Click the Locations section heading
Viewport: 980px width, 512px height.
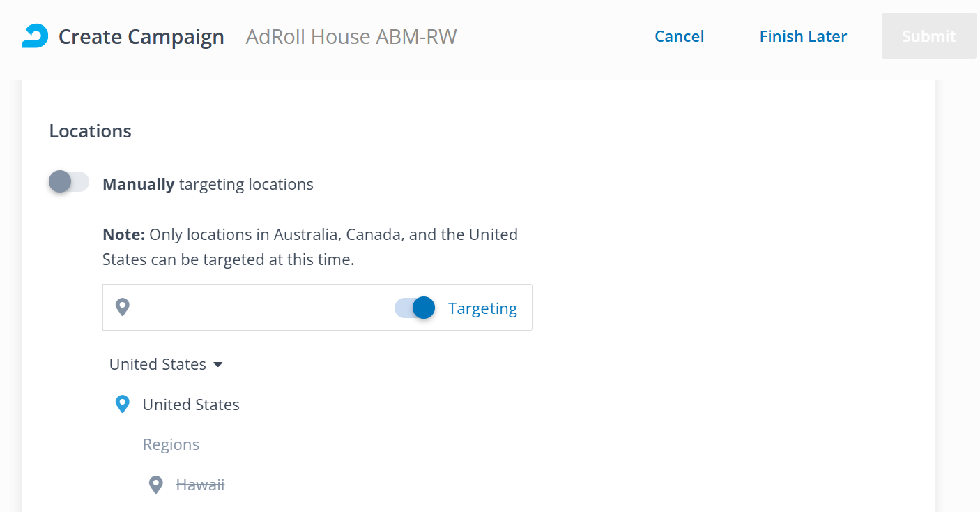pyautogui.click(x=90, y=131)
